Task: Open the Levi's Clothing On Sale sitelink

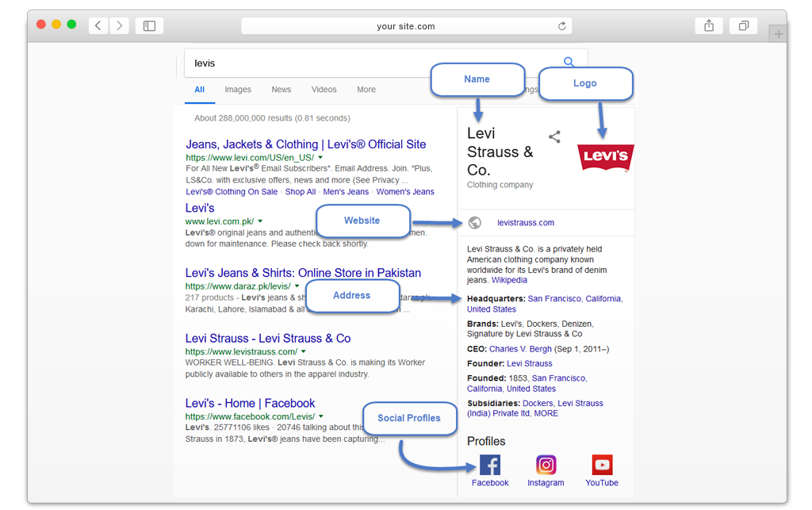Action: 232,192
